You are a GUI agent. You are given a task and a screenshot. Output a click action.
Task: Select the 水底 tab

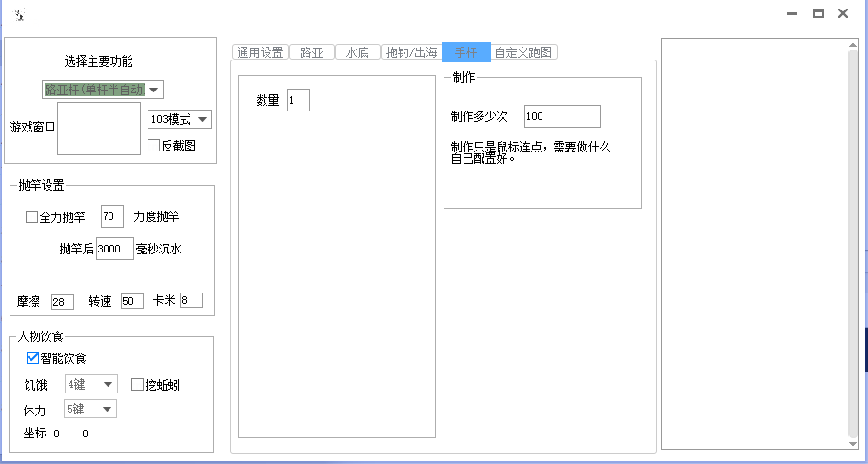(358, 53)
